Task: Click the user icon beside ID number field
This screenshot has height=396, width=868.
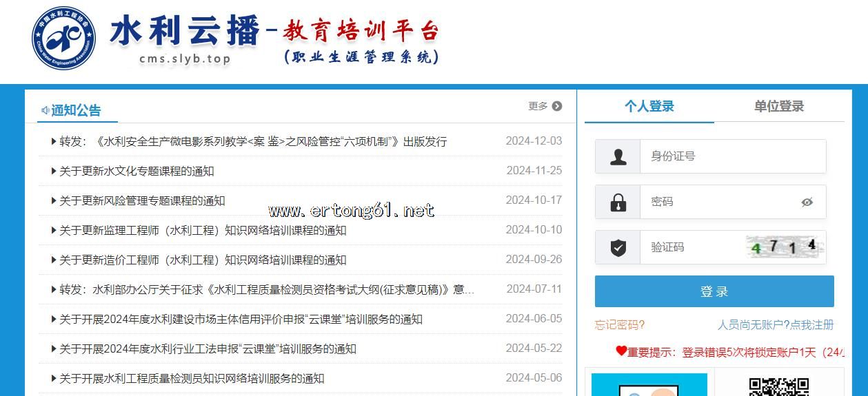Action: click(618, 157)
